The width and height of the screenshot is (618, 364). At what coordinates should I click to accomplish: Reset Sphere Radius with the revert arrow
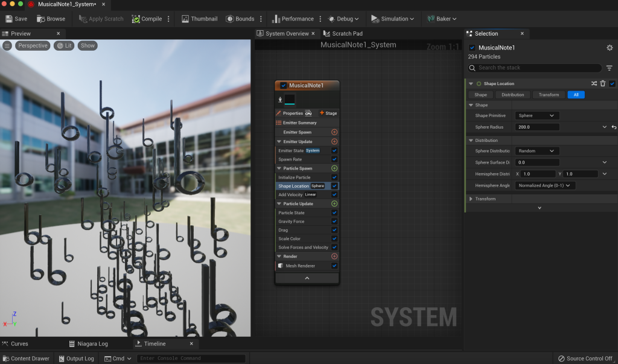(614, 127)
